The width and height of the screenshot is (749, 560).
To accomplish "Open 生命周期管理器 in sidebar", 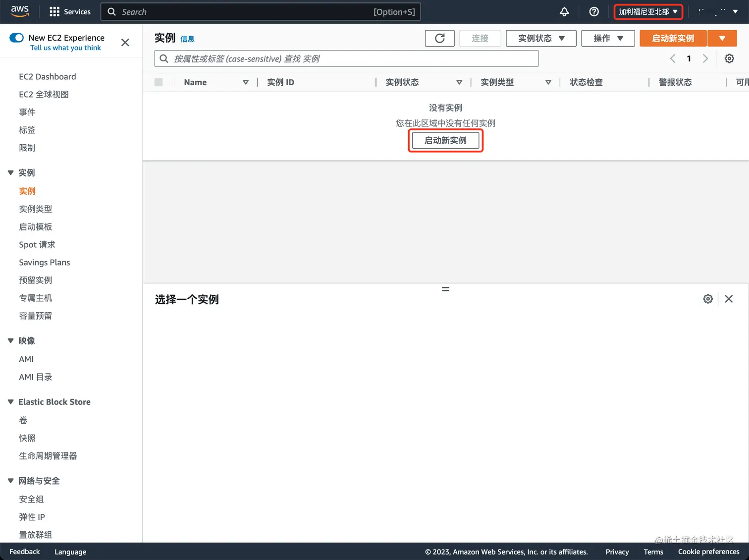I will [x=48, y=456].
